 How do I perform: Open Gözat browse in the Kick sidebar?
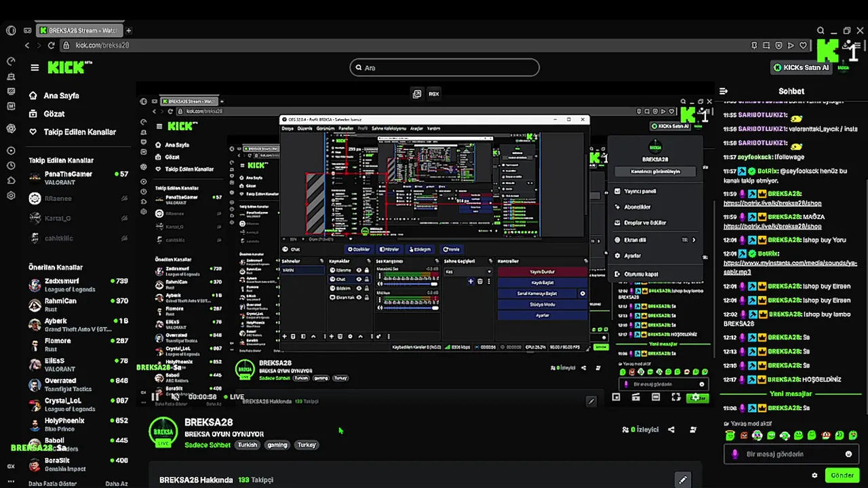pyautogui.click(x=47, y=114)
